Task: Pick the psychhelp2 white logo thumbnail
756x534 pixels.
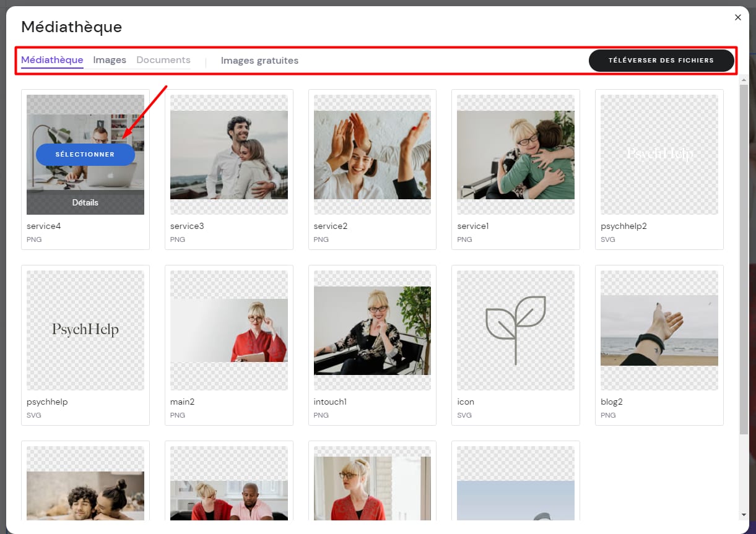Action: (x=659, y=155)
